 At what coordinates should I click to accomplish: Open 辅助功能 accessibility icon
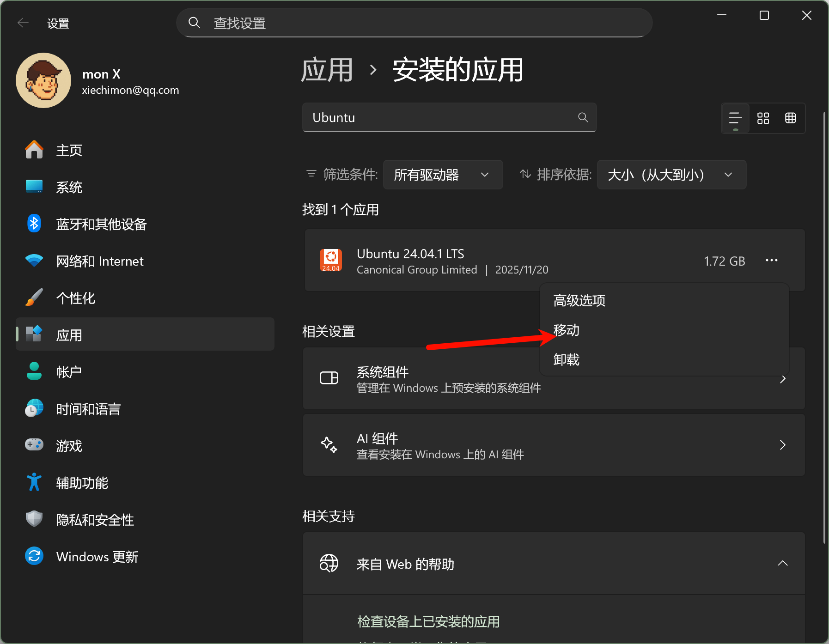tap(34, 482)
